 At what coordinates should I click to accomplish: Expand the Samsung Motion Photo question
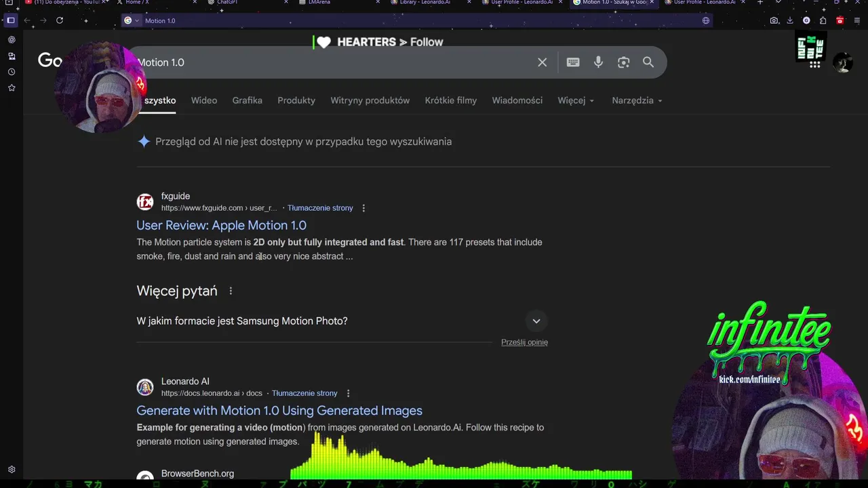point(536,321)
